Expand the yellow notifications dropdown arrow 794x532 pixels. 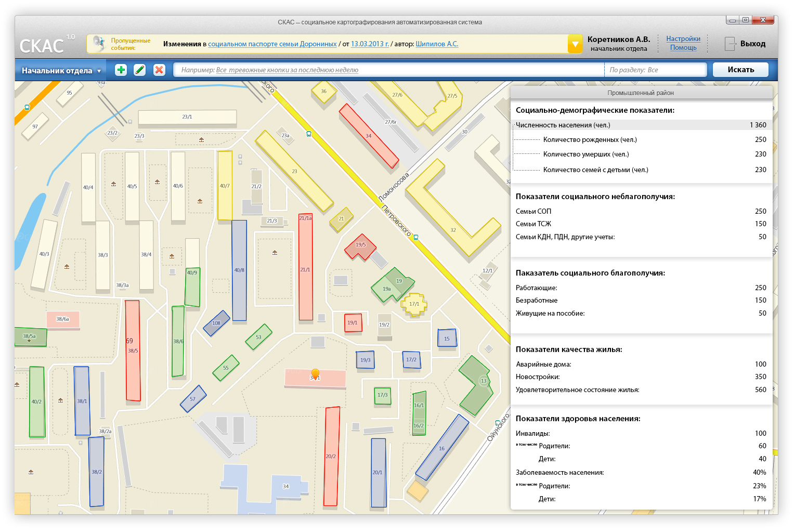(575, 44)
